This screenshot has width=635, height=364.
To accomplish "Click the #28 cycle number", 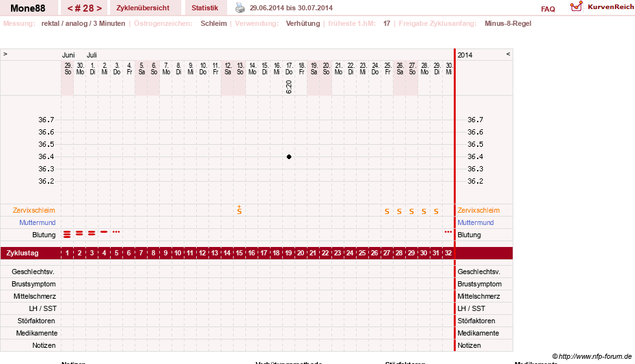I will [x=84, y=8].
